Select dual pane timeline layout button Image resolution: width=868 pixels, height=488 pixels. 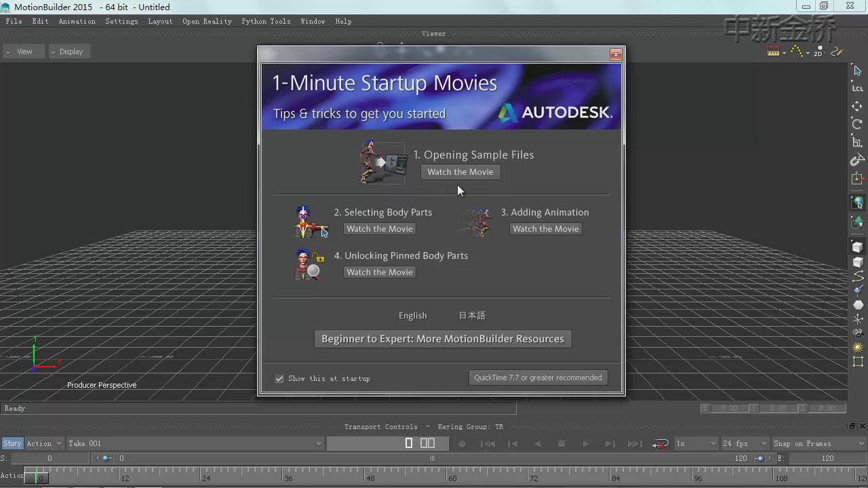pos(427,443)
